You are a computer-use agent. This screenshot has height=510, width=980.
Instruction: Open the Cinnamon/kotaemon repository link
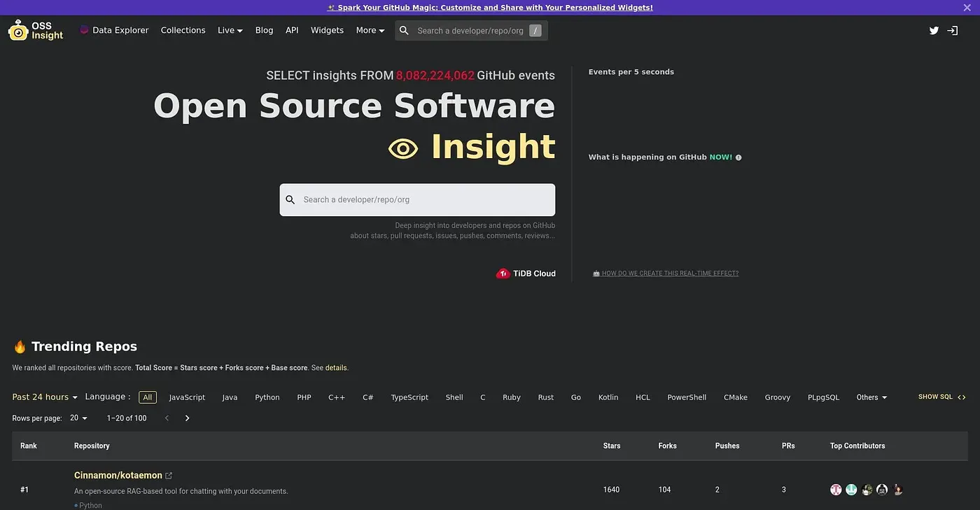click(x=118, y=476)
